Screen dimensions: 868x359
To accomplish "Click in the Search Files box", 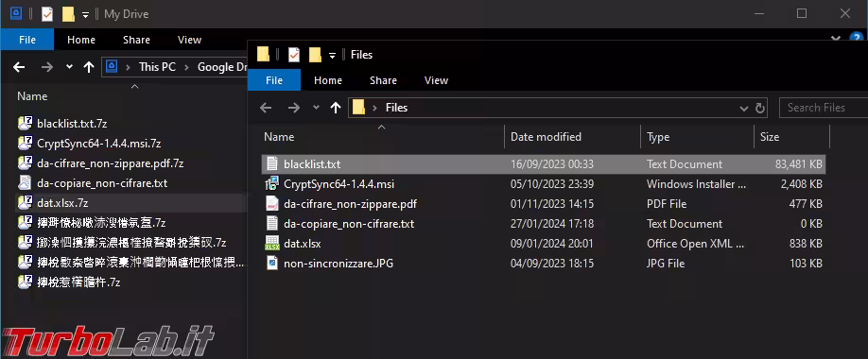I will (x=824, y=108).
